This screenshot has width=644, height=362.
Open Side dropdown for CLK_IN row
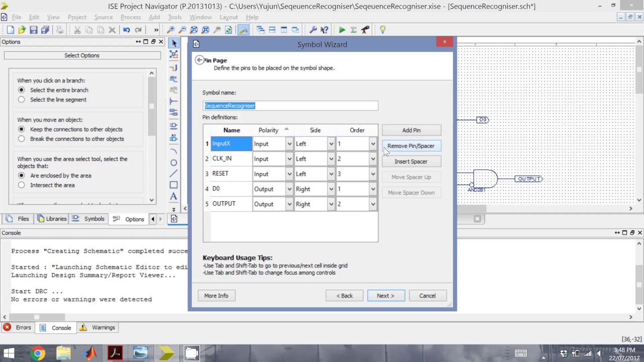(x=331, y=159)
